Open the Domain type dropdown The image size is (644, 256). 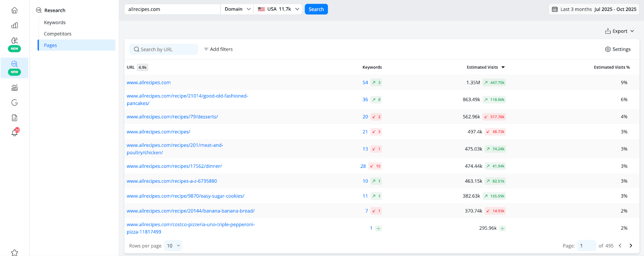tap(237, 9)
